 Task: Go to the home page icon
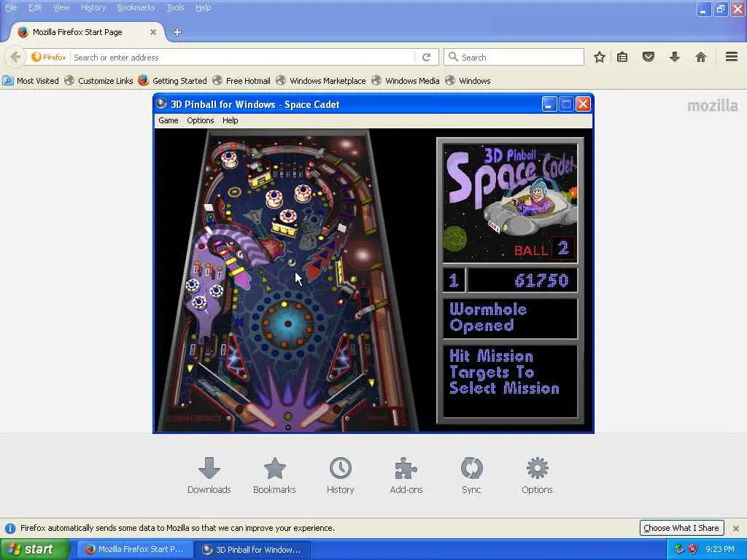tap(701, 57)
